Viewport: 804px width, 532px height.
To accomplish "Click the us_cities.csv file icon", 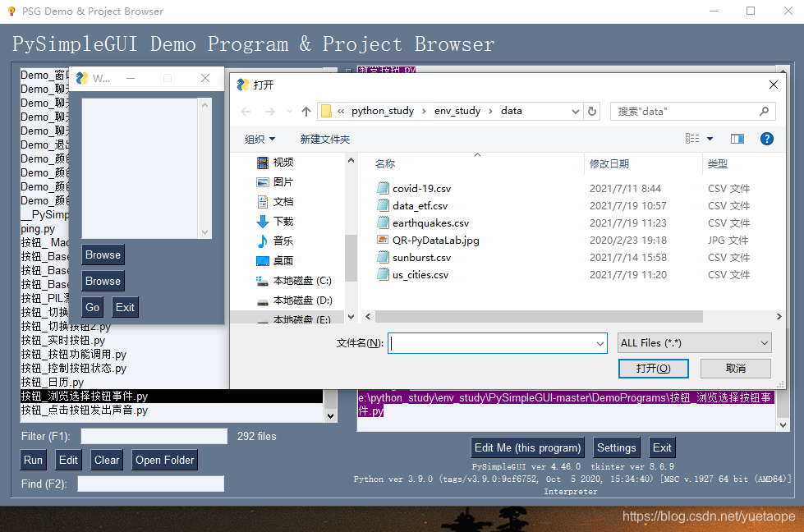I will click(383, 275).
